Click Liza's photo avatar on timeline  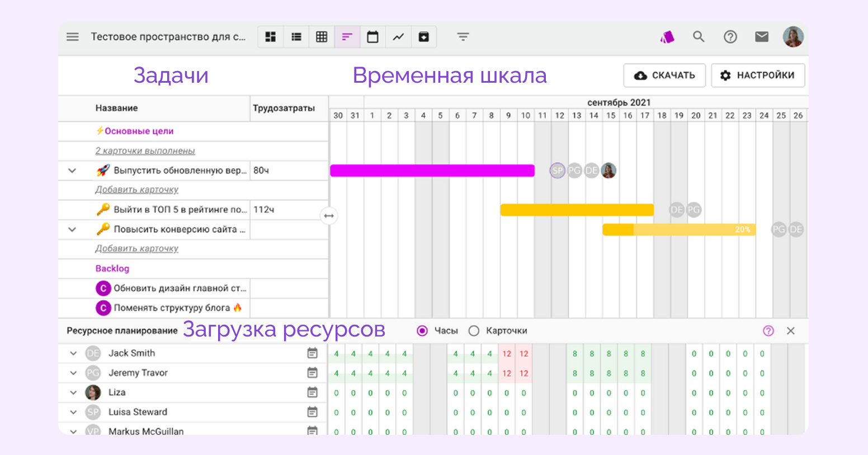point(608,170)
